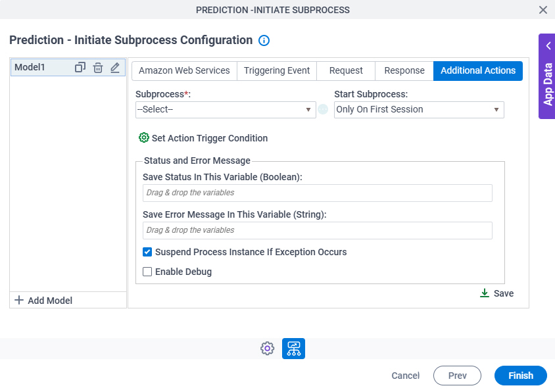Switch to Triggering Event tab

(277, 71)
